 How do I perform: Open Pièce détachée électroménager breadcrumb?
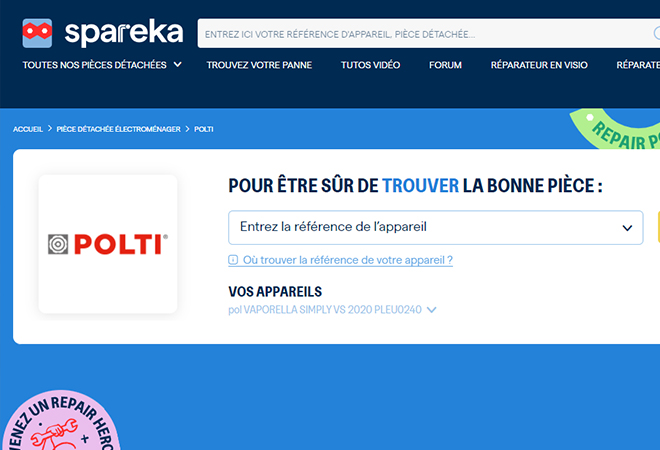click(x=119, y=129)
